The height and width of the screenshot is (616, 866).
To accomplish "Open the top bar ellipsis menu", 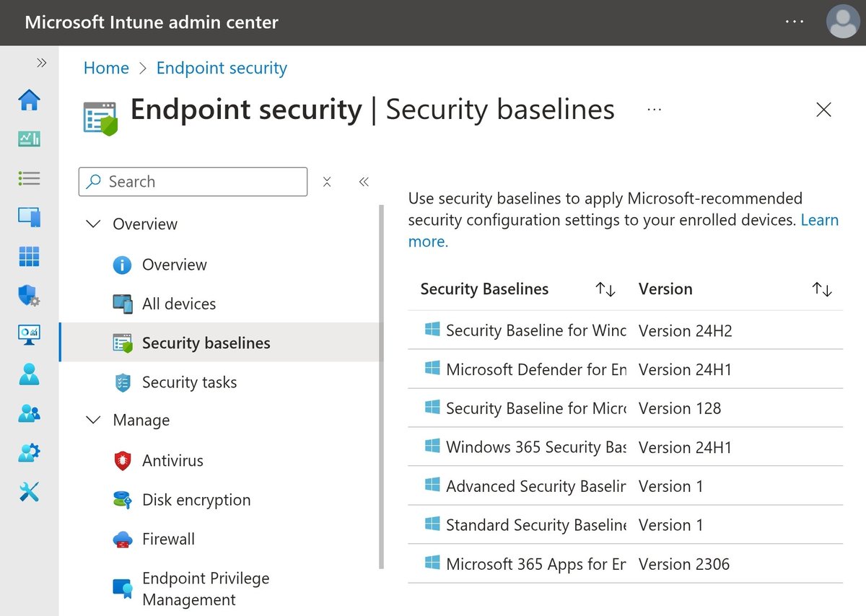I will [x=795, y=22].
